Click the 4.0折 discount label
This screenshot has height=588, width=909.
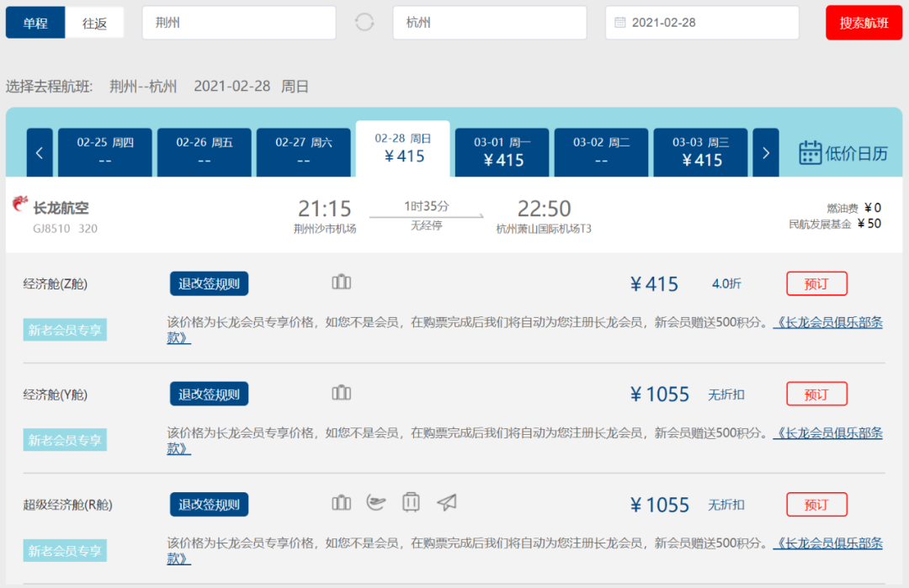(726, 283)
